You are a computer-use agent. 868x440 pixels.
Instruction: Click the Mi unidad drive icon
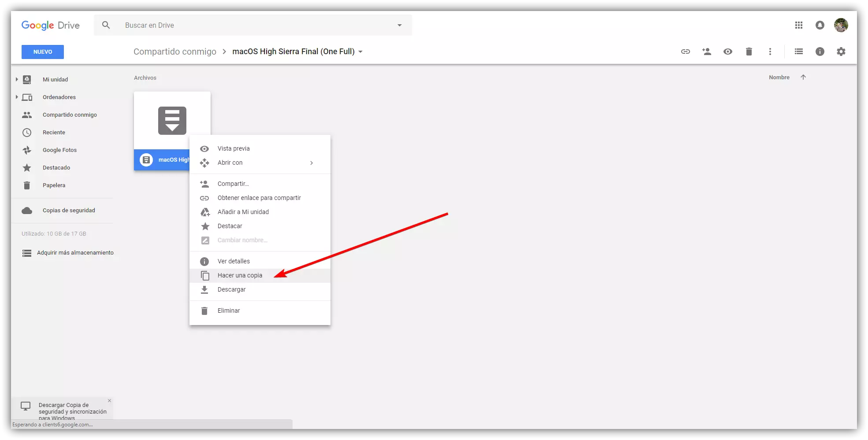(27, 79)
